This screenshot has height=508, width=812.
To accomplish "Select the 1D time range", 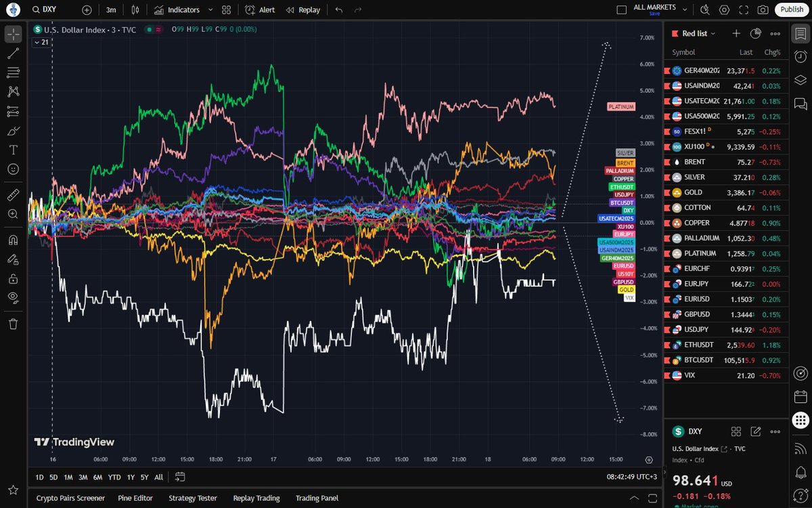I will tap(39, 477).
